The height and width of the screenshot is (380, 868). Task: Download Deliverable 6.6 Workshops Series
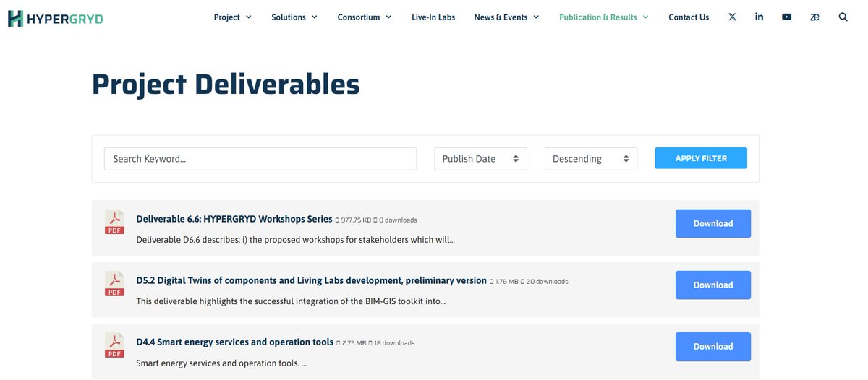tap(713, 223)
